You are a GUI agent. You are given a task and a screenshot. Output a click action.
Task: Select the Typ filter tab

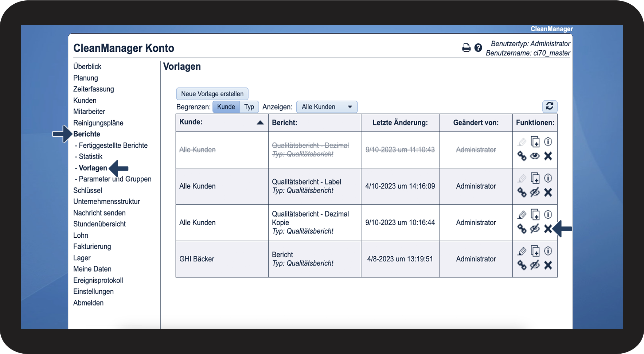pyautogui.click(x=249, y=107)
